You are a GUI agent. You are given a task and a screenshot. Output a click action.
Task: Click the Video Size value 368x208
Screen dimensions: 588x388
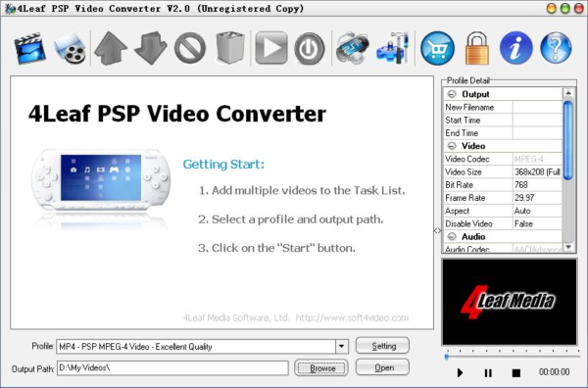[537, 172]
